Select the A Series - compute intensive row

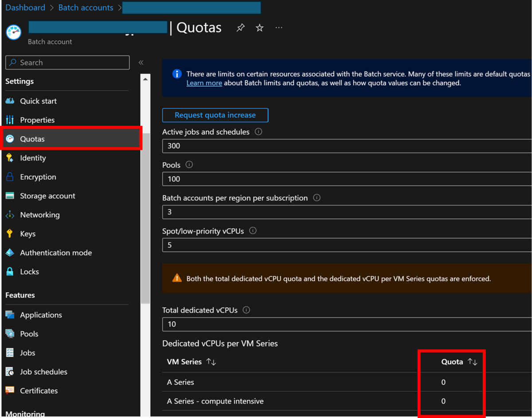click(347, 401)
